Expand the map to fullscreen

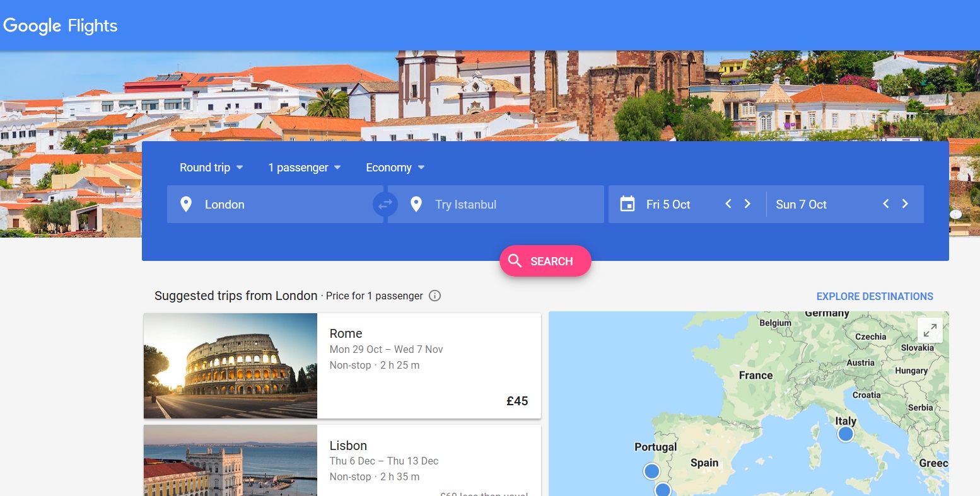(x=930, y=330)
